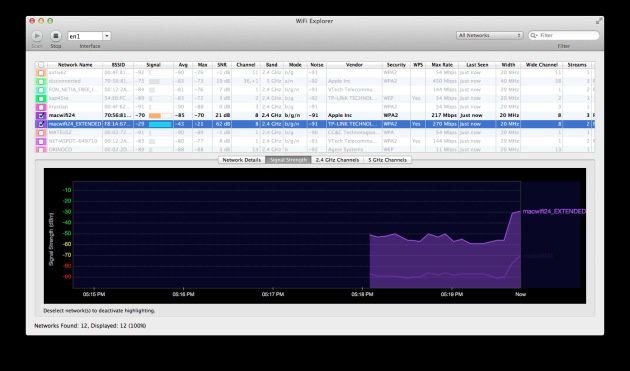The image size is (630, 371).
Task: Click the 05:18 PM time axis label
Action: (x=362, y=294)
